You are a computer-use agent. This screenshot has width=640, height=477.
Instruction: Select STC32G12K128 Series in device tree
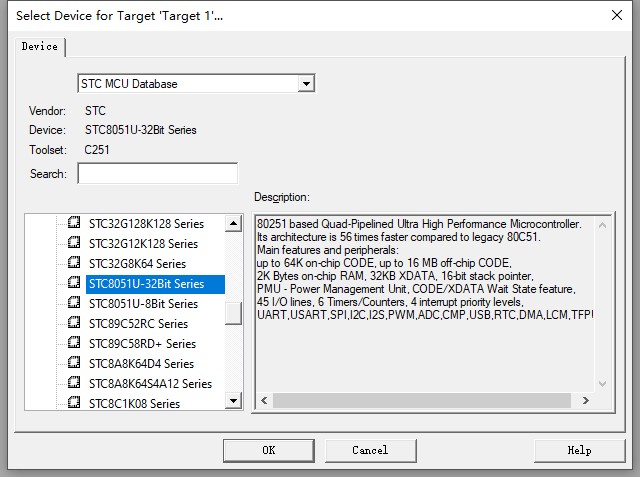pyautogui.click(x=143, y=244)
